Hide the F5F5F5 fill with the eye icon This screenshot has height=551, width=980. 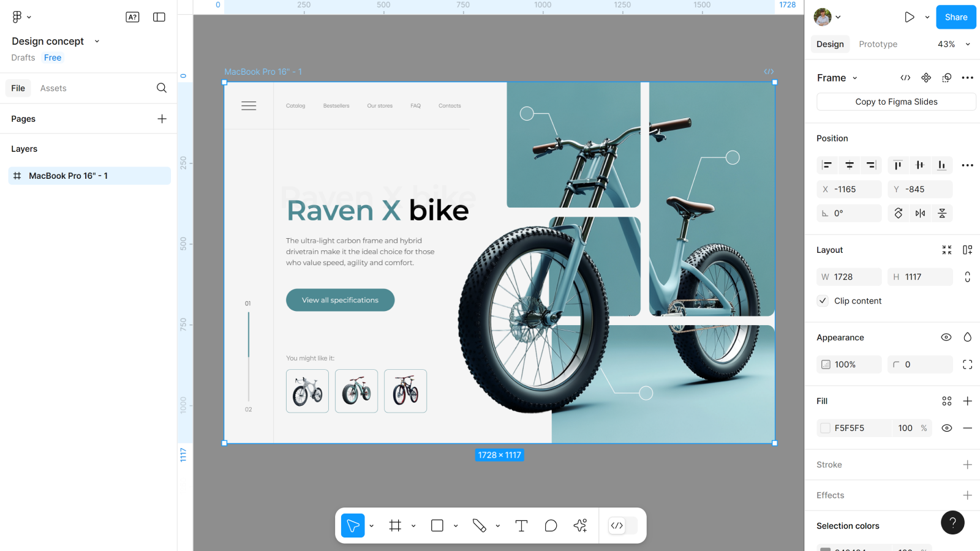(946, 428)
